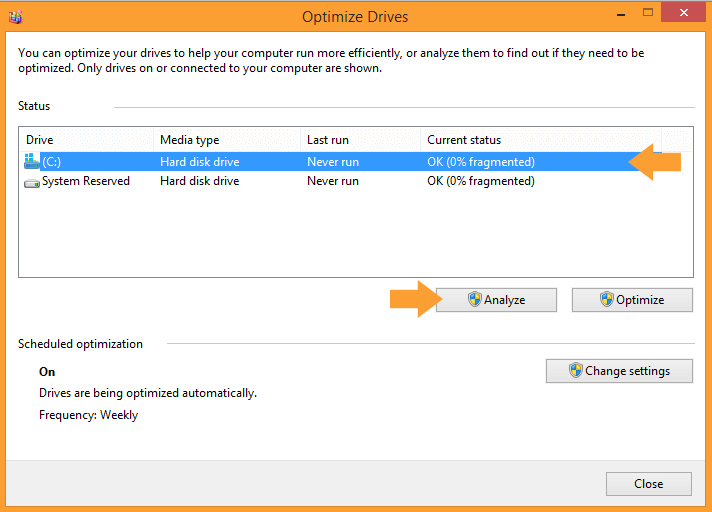Close the dialog with the Close button
This screenshot has width=712, height=512.
648,484
